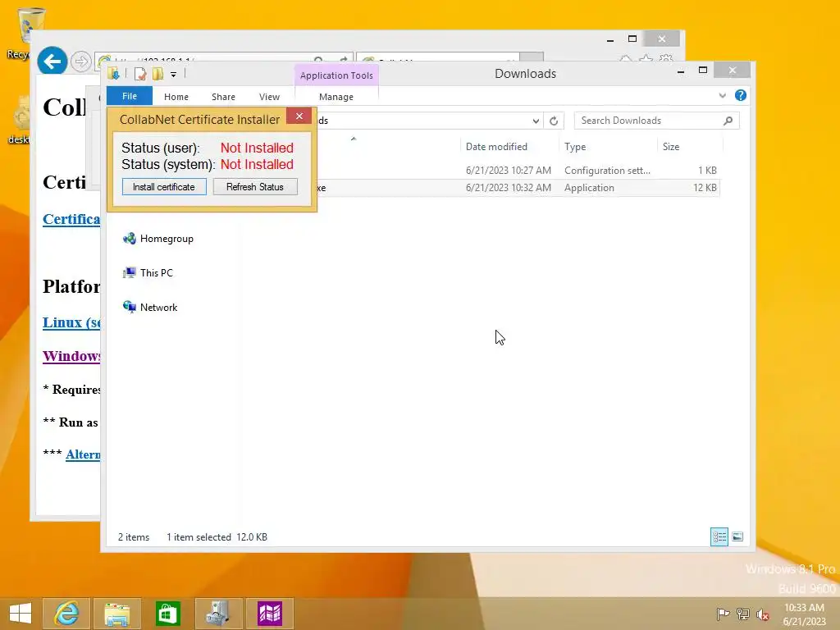
Task: Close the CollabNet Certificate Installer dialog
Action: [x=299, y=116]
